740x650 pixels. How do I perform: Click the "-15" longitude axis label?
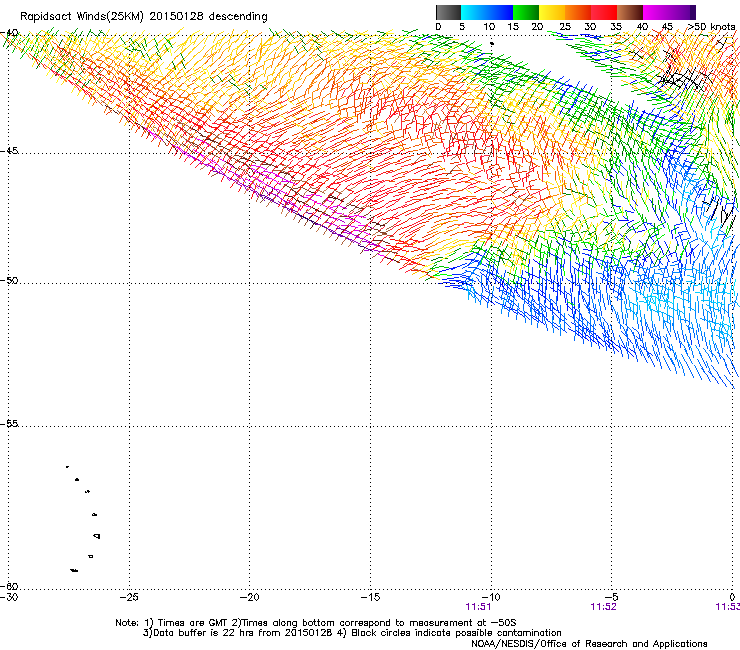click(x=370, y=597)
